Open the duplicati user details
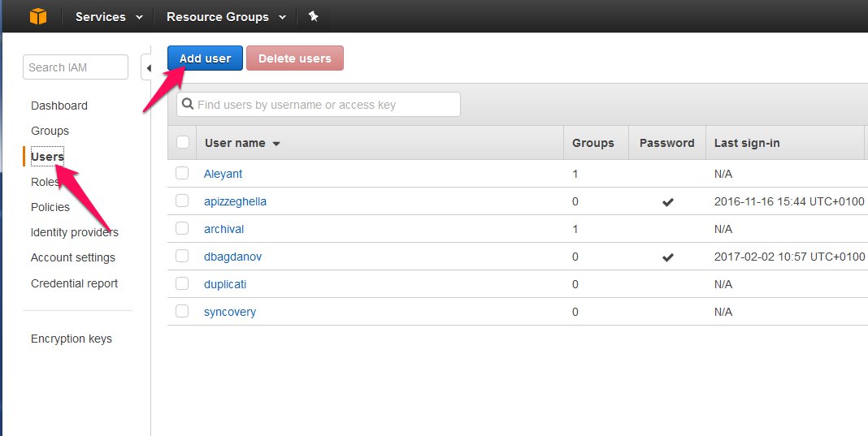Viewport: 868px width, 436px height. (225, 284)
